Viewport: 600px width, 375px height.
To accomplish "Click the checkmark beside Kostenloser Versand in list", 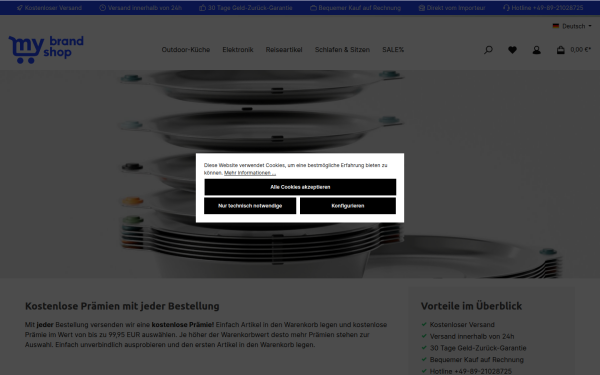I will click(x=424, y=324).
